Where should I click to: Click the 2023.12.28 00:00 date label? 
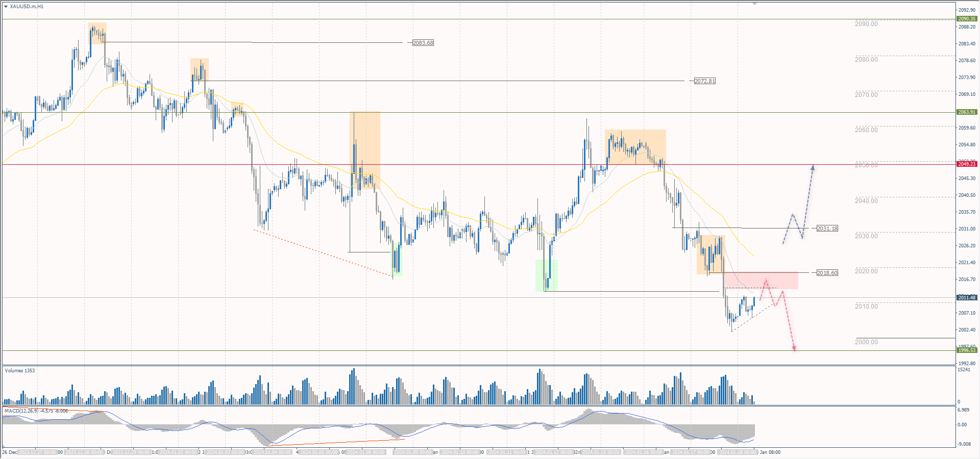(x=85, y=452)
